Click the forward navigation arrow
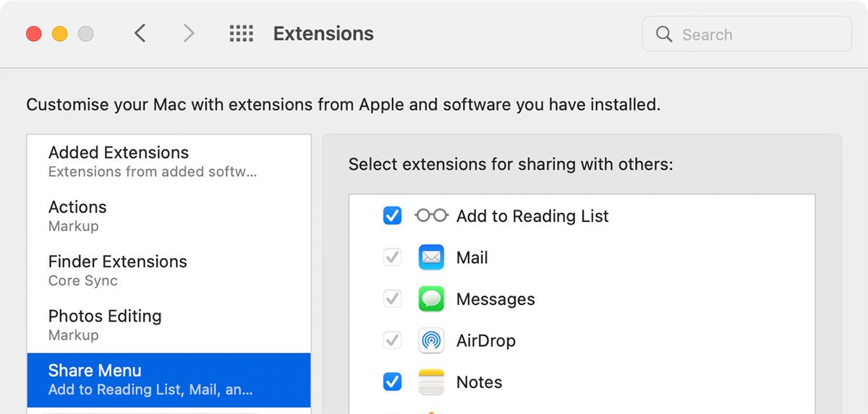Image resolution: width=868 pixels, height=414 pixels. click(x=189, y=33)
